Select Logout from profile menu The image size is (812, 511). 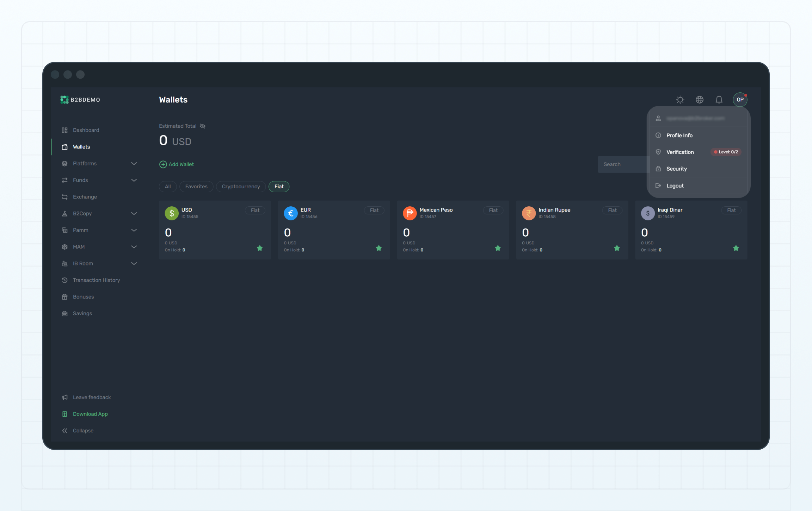pos(675,185)
